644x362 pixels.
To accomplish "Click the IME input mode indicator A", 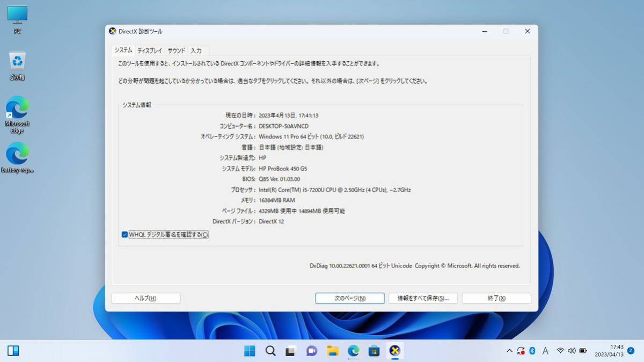I will [545, 351].
